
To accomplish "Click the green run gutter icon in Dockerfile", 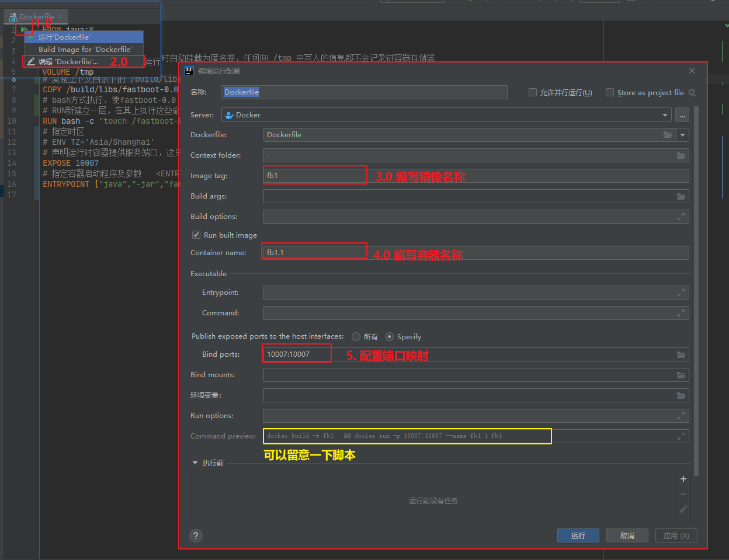I will [24, 29].
